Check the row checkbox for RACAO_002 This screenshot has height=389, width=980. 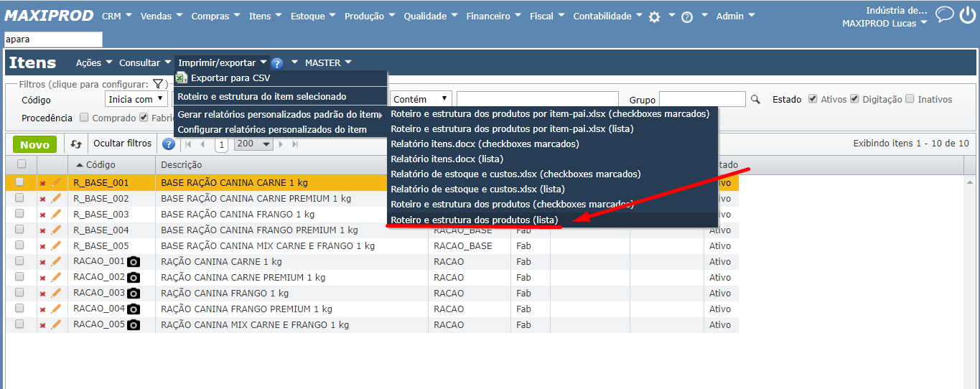click(20, 277)
